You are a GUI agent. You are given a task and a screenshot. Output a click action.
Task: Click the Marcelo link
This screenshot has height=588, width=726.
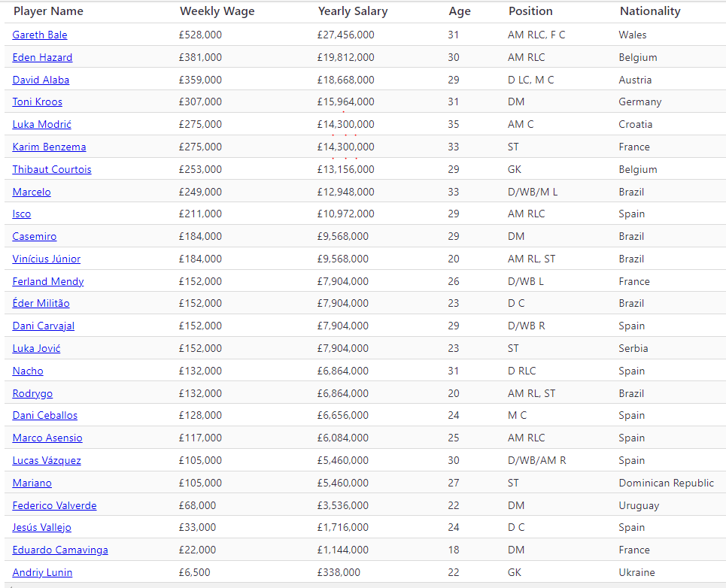click(32, 192)
